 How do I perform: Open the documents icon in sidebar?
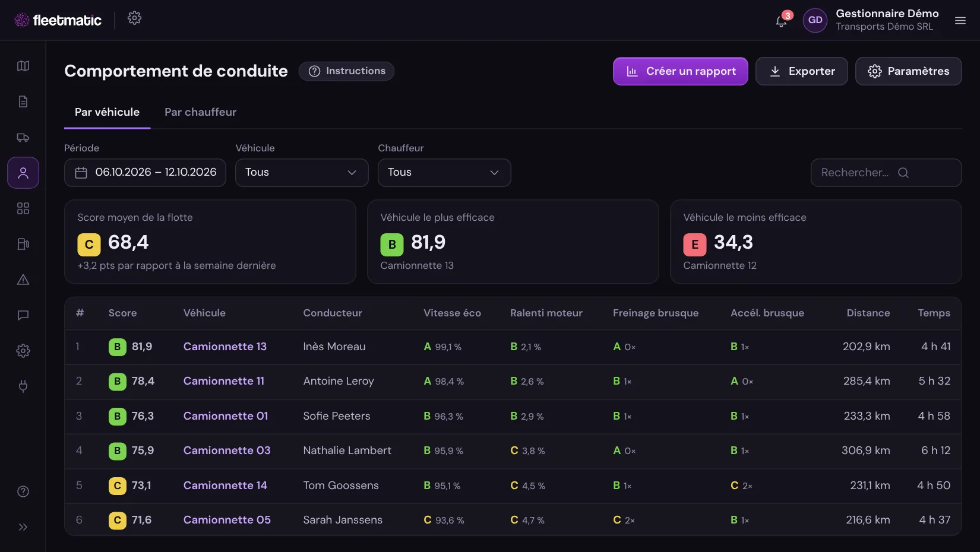23,101
